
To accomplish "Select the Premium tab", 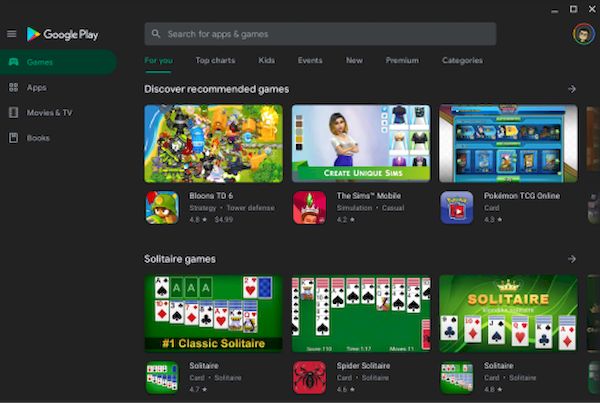I will click(402, 60).
